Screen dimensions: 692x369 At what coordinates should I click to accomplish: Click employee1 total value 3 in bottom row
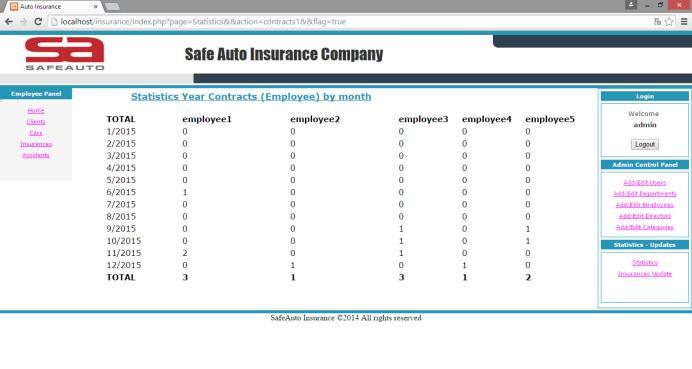coord(185,278)
